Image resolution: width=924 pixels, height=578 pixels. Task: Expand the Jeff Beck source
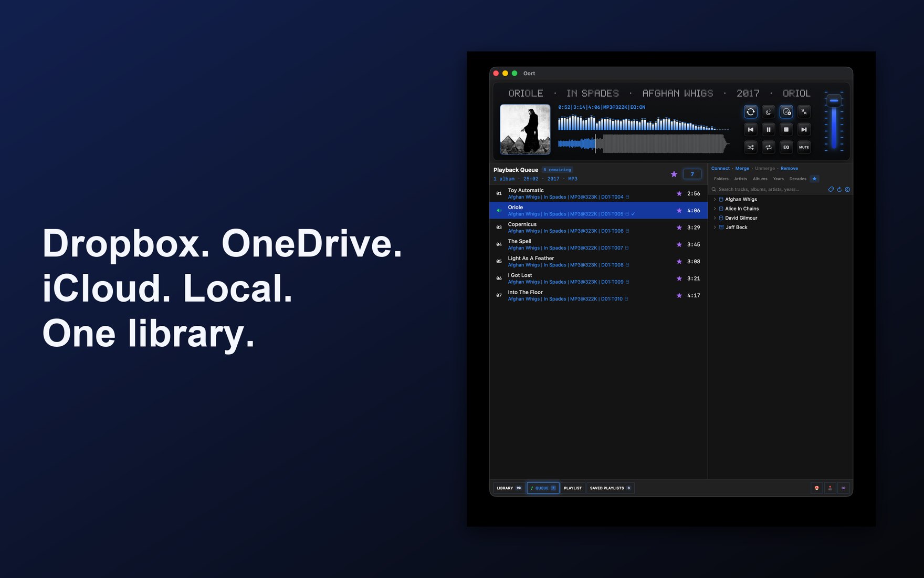[x=715, y=228]
